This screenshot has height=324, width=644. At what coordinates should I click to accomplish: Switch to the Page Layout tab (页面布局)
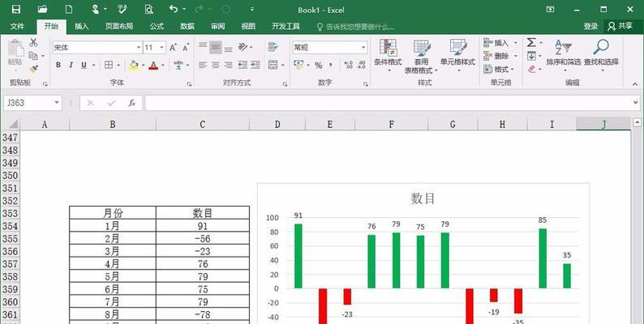(x=119, y=26)
